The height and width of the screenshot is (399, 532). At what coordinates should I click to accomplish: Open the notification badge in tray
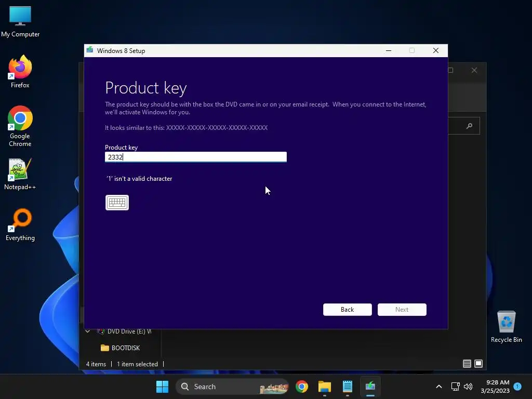coord(517,386)
